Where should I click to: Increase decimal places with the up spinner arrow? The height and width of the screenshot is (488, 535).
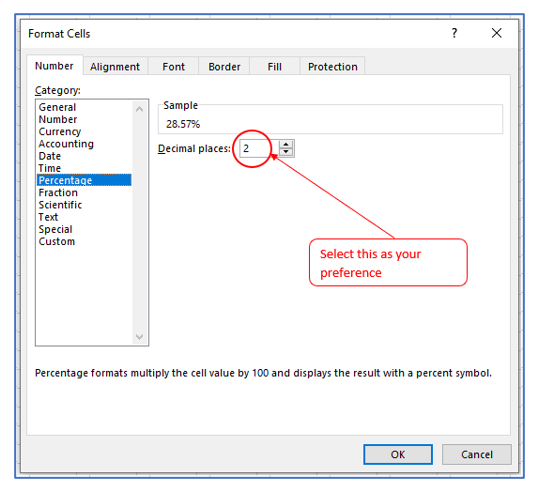(286, 144)
